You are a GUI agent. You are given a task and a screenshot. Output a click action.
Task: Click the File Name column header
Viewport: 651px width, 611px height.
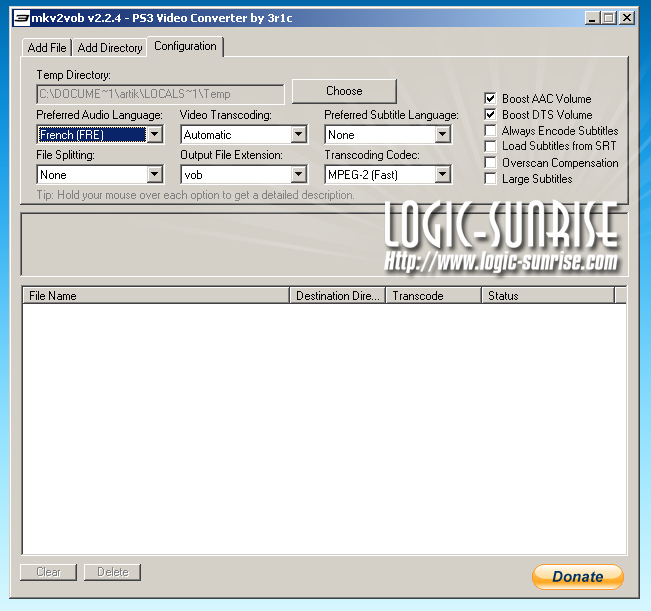155,296
